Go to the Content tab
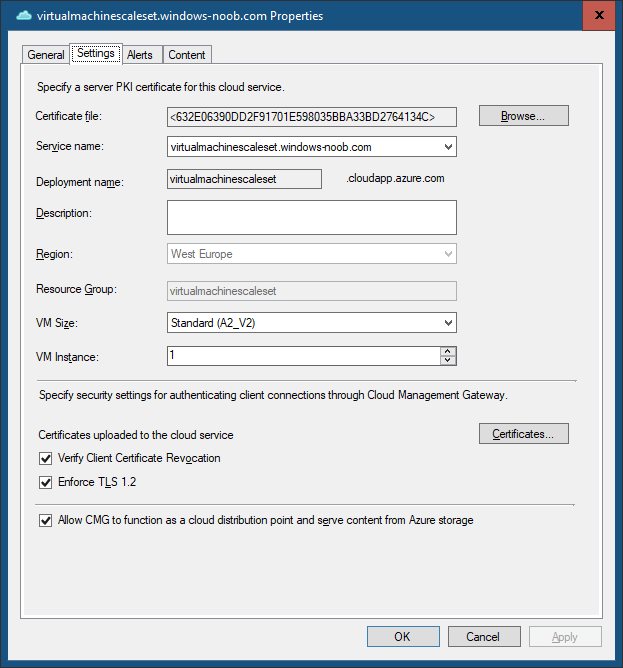This screenshot has width=623, height=668. [x=187, y=55]
